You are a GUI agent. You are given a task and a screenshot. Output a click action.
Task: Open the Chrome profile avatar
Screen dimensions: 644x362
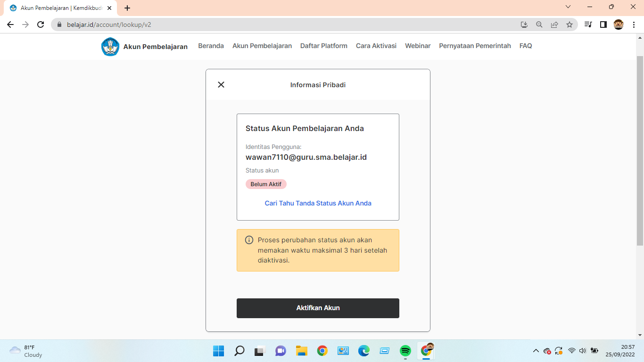tap(619, 25)
